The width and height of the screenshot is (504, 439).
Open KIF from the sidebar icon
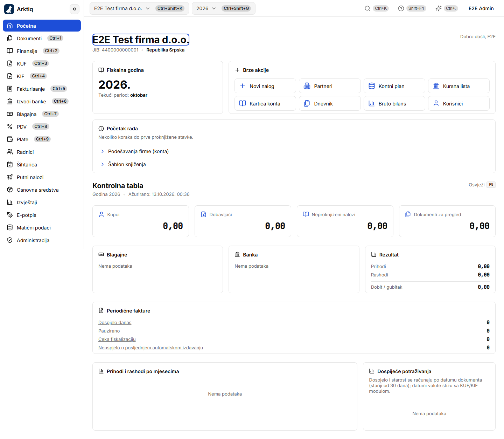coord(10,76)
